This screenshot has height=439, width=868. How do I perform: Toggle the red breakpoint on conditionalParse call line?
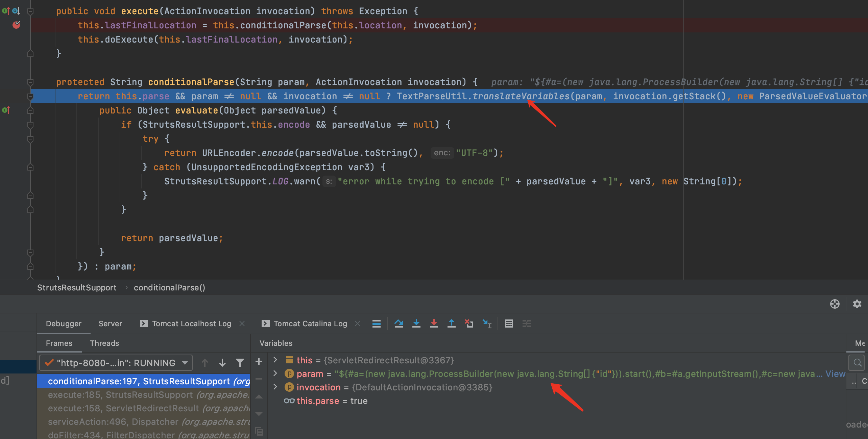16,25
